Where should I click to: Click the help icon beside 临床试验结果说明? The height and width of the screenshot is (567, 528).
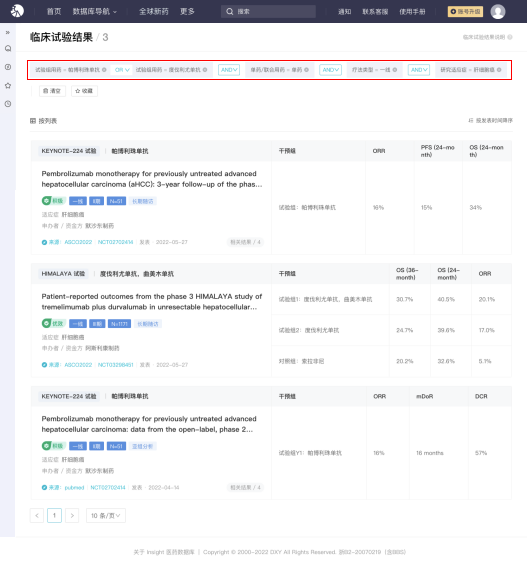click(x=510, y=37)
